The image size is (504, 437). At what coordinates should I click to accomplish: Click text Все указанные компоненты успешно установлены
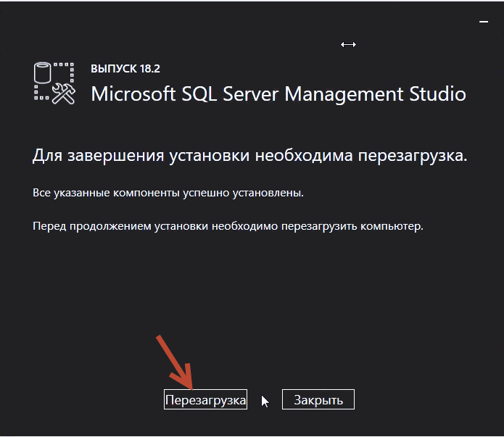[168, 193]
